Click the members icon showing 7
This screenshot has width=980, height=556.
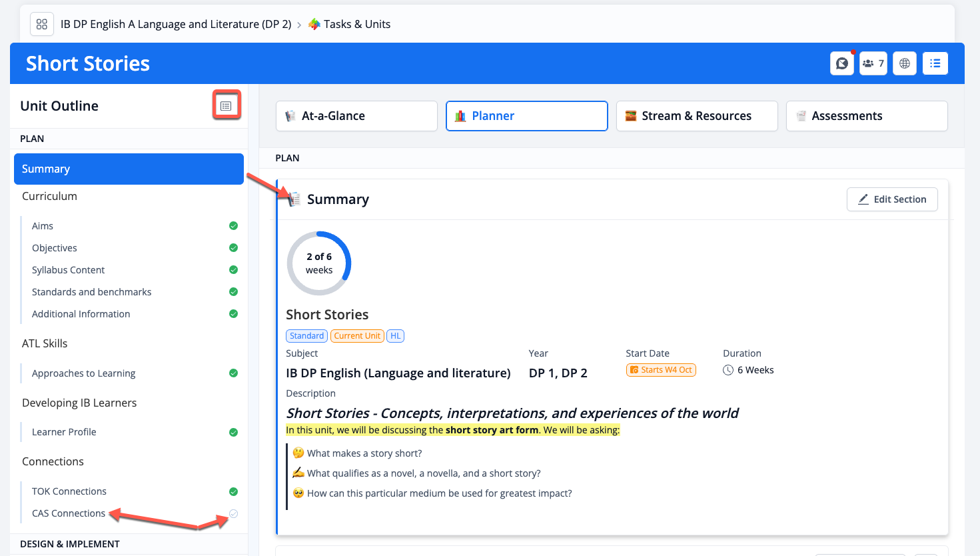click(873, 63)
